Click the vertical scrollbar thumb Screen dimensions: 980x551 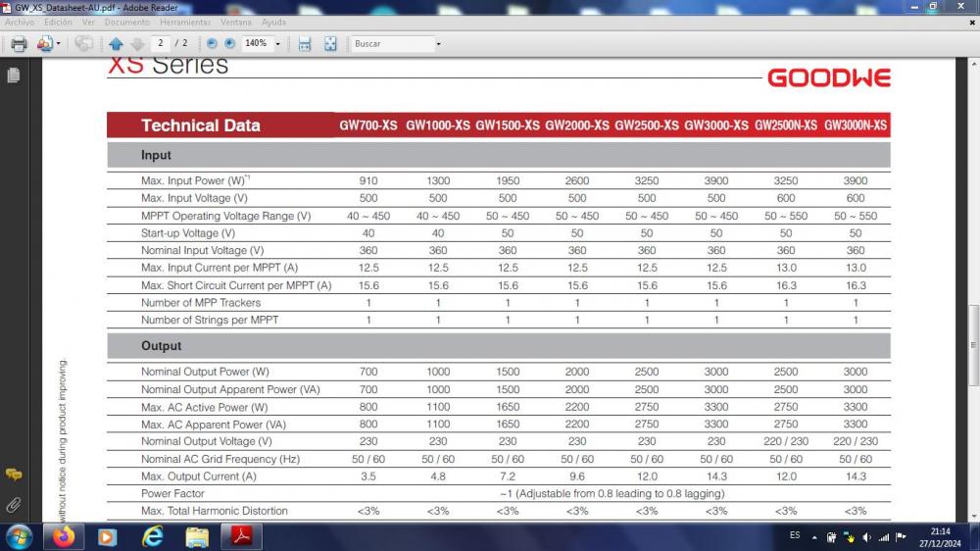coord(974,344)
